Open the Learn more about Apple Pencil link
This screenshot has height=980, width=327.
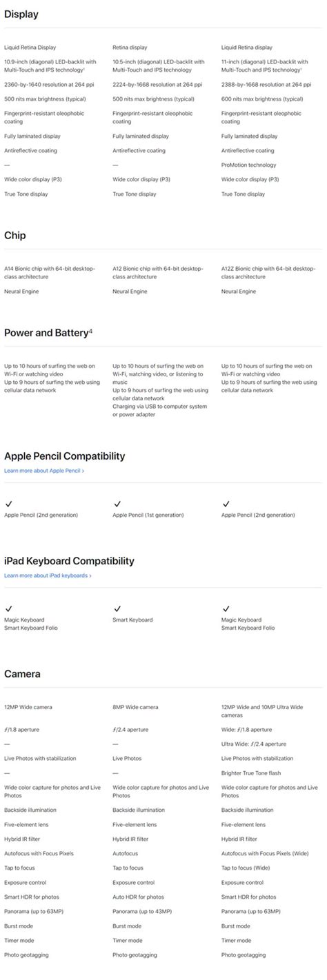pyautogui.click(x=44, y=471)
